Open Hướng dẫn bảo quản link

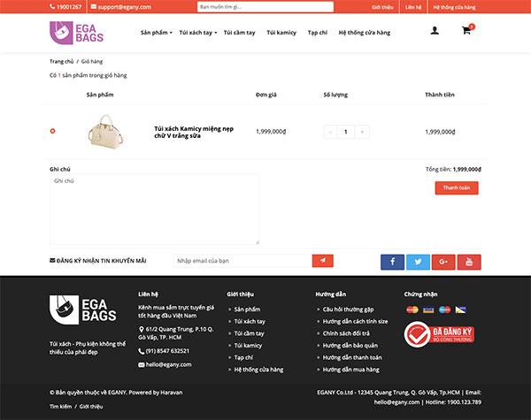(x=350, y=345)
